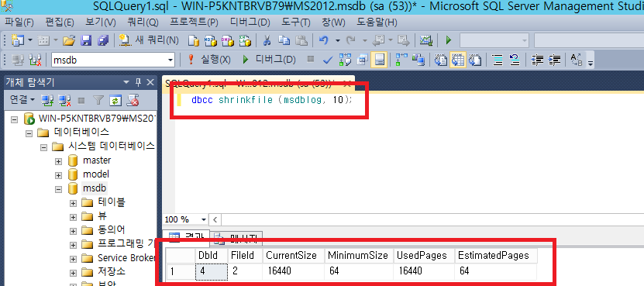Toggle auto-hide pin on Object Explorer
The image size is (644, 286).
point(138,82)
